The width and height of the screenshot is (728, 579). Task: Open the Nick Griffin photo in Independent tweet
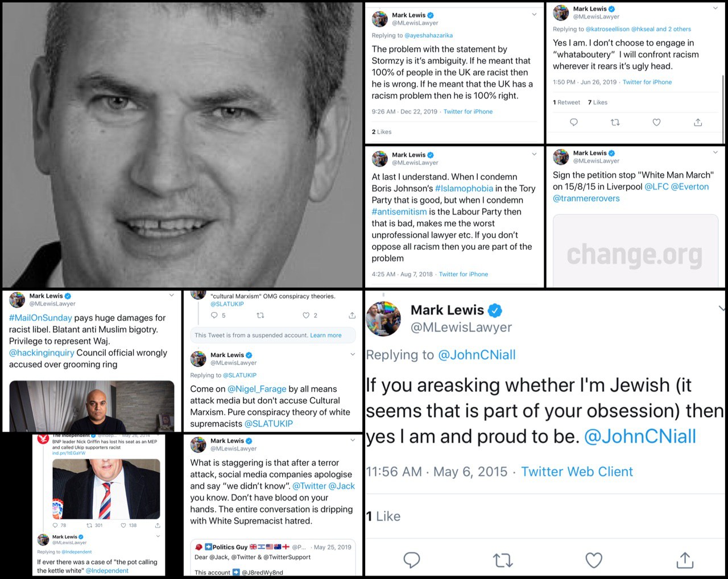(106, 489)
